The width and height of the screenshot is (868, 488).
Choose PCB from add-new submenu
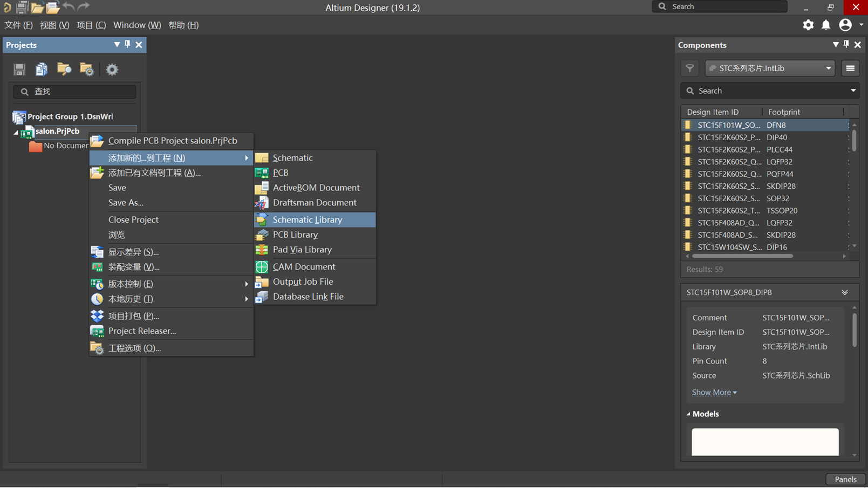(315, 173)
